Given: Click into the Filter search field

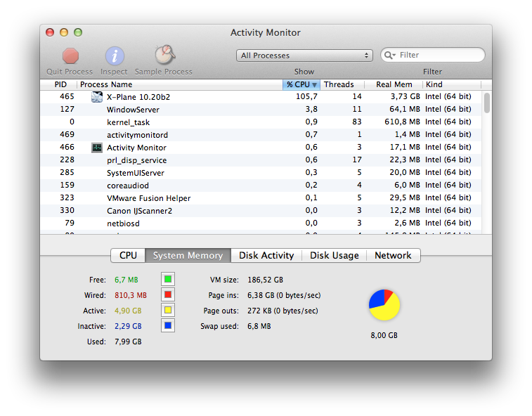Looking at the screenshot, I should 433,55.
